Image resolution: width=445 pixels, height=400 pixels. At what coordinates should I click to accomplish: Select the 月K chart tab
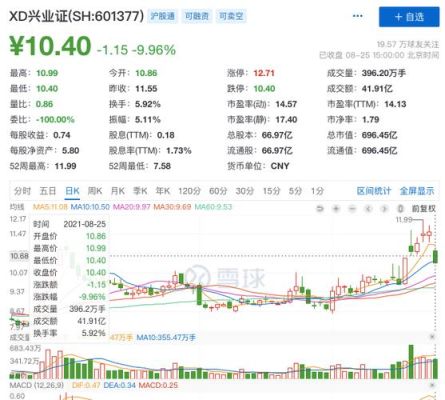tap(117, 191)
